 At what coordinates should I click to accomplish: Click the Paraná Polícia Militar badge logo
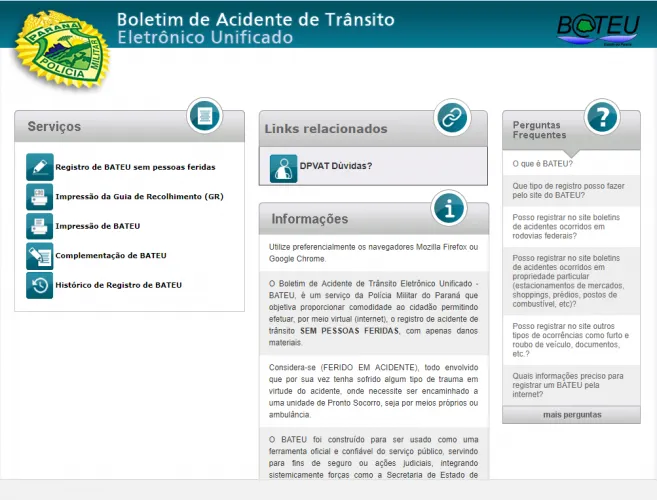click(62, 49)
